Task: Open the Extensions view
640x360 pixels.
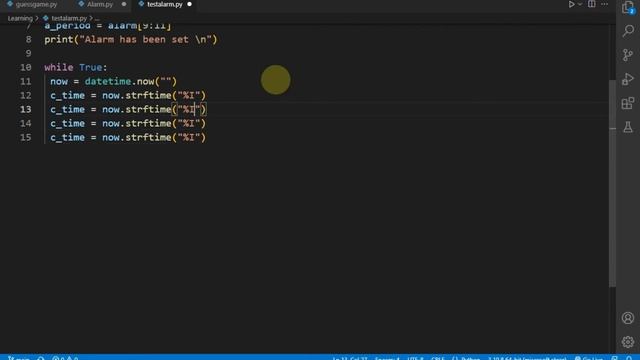Action: [x=628, y=103]
